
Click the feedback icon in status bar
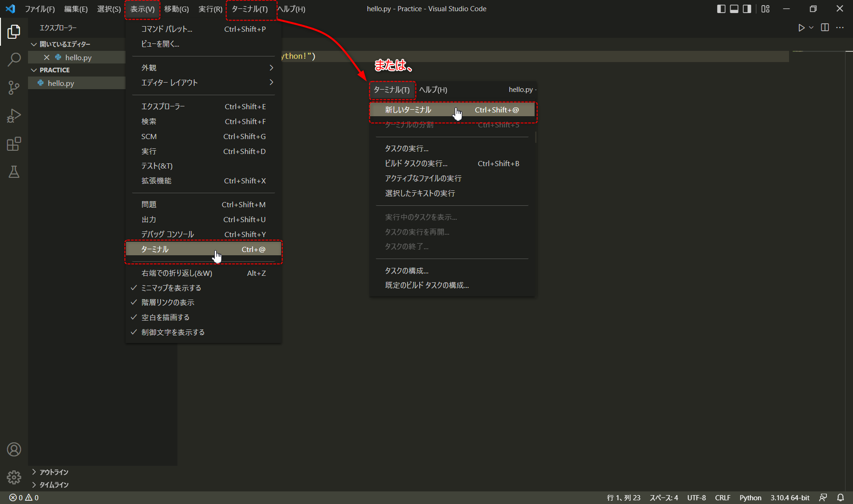click(823, 497)
